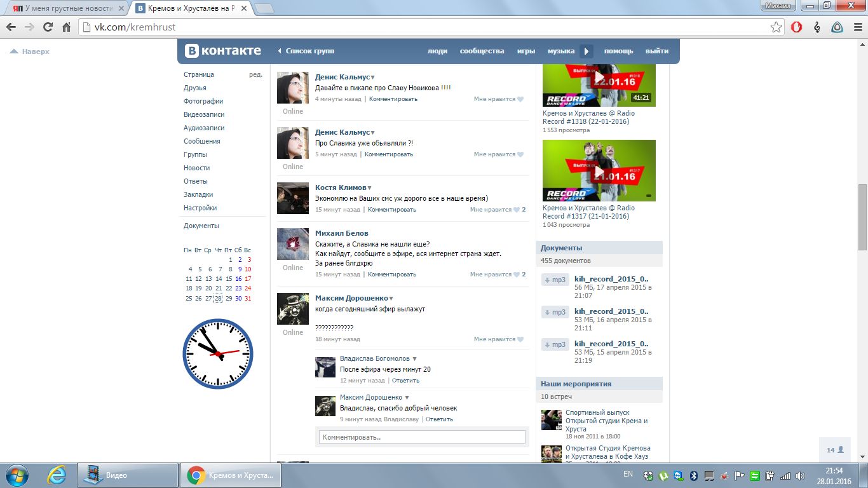Click the header music play button
Viewport: 868px width, 488px height.
587,51
